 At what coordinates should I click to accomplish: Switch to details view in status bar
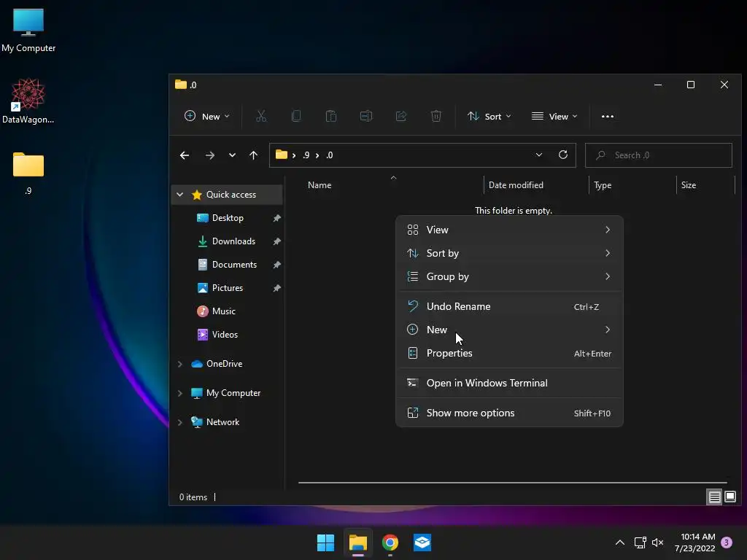click(714, 497)
